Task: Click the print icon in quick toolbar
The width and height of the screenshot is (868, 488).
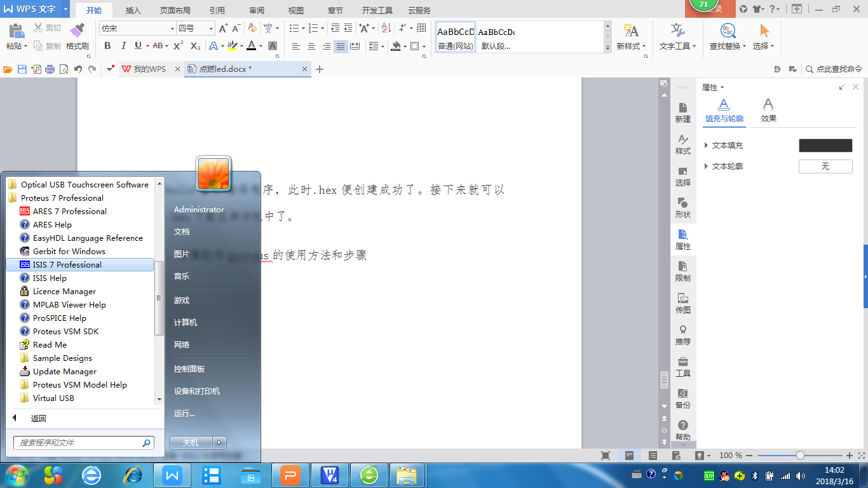Action: [50, 69]
